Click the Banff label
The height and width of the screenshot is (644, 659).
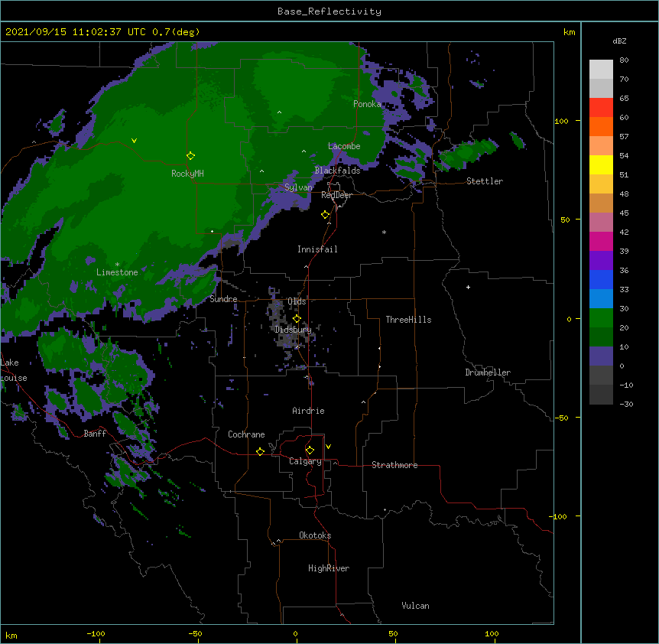95,434
